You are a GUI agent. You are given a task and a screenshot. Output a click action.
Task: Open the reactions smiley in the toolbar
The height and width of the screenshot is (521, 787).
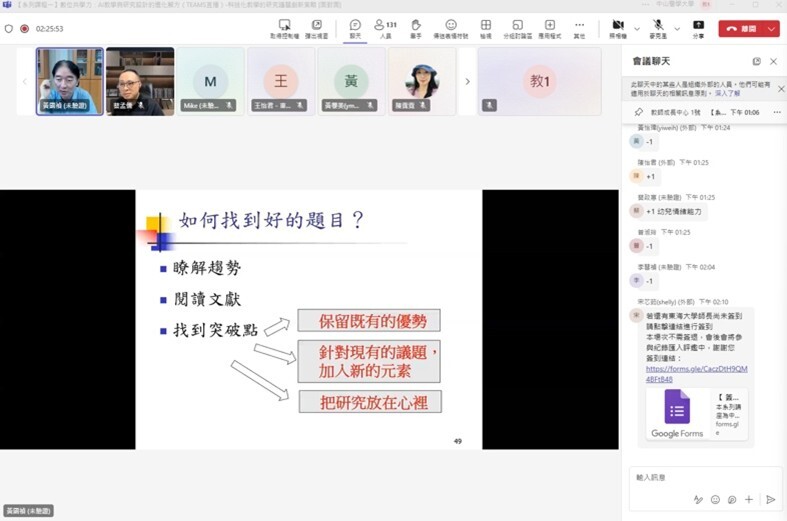point(451,27)
